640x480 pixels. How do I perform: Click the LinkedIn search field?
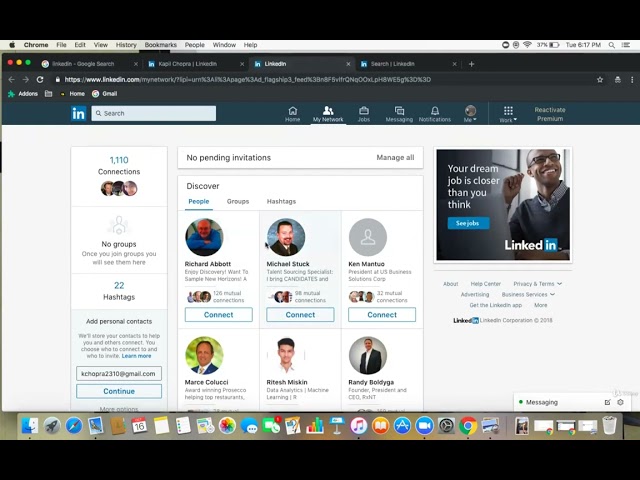point(153,113)
